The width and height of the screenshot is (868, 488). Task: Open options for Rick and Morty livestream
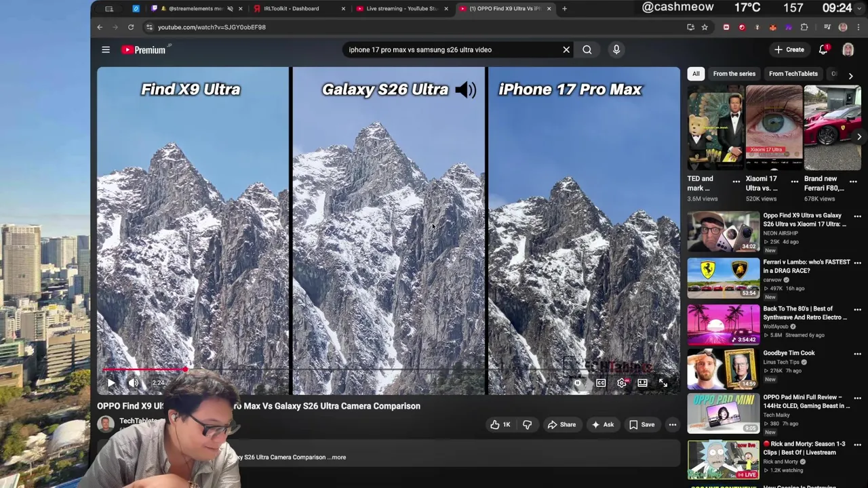coord(857,445)
